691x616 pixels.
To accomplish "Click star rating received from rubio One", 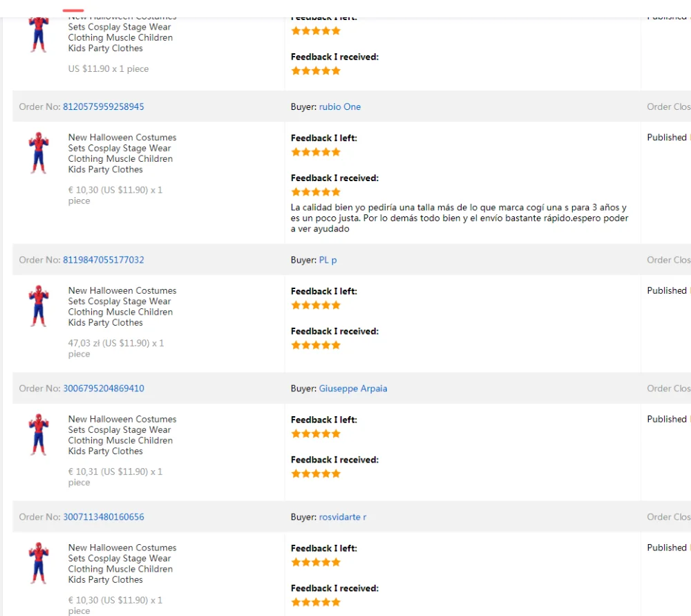I will pos(316,192).
